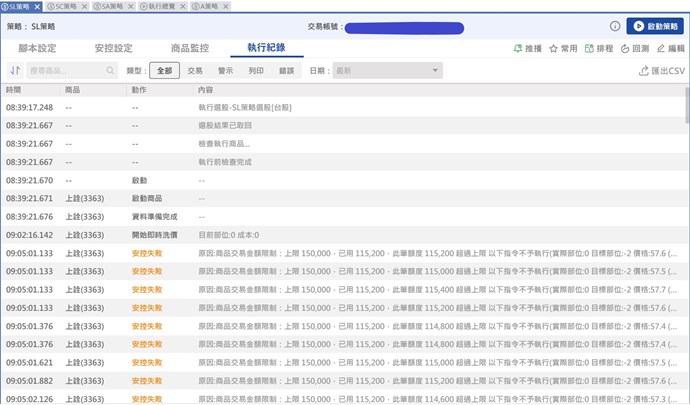This screenshot has width=690, height=405.
Task: Click the 推播 bell notification icon
Action: 518,48
